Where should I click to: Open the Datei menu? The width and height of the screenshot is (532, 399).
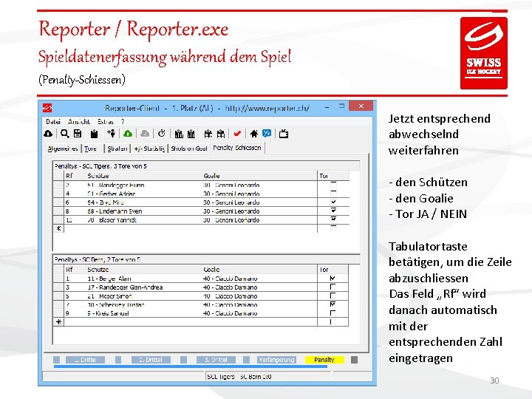[53, 121]
